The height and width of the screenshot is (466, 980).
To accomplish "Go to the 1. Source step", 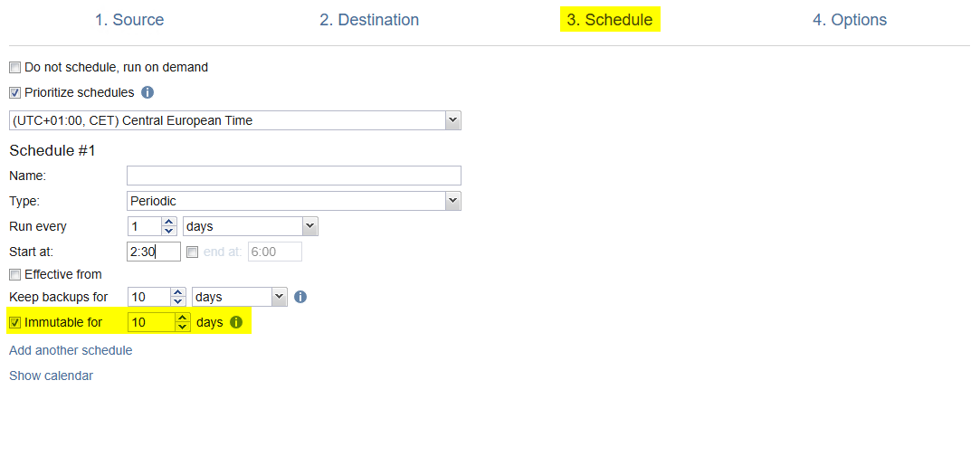I will (x=129, y=20).
